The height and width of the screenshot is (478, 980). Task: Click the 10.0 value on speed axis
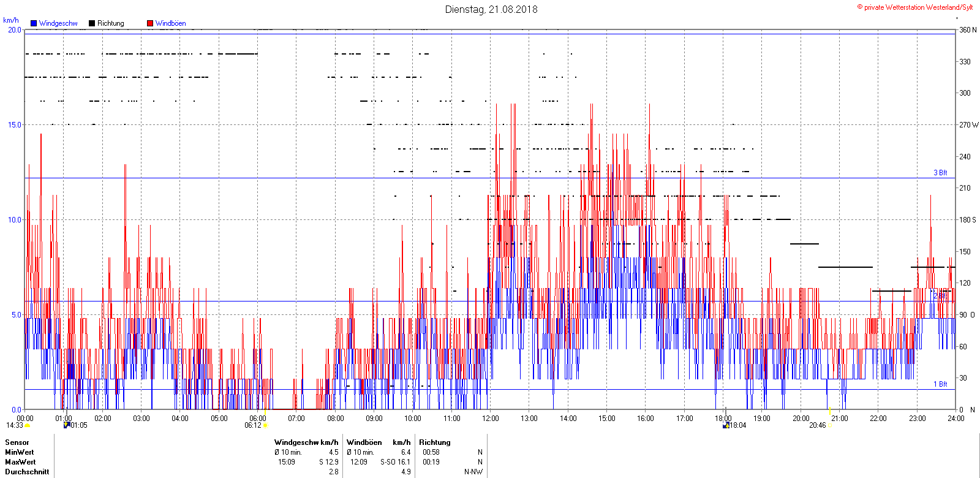pyautogui.click(x=14, y=219)
